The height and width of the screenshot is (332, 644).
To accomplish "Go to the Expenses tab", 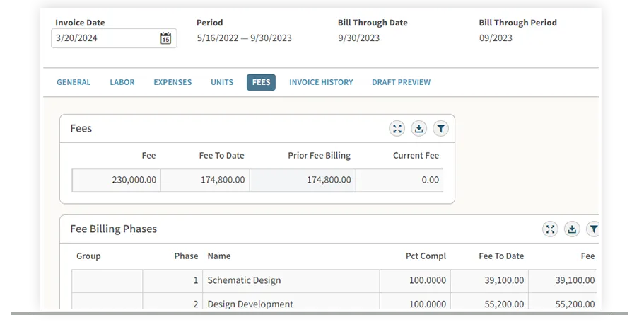I will pyautogui.click(x=172, y=82).
